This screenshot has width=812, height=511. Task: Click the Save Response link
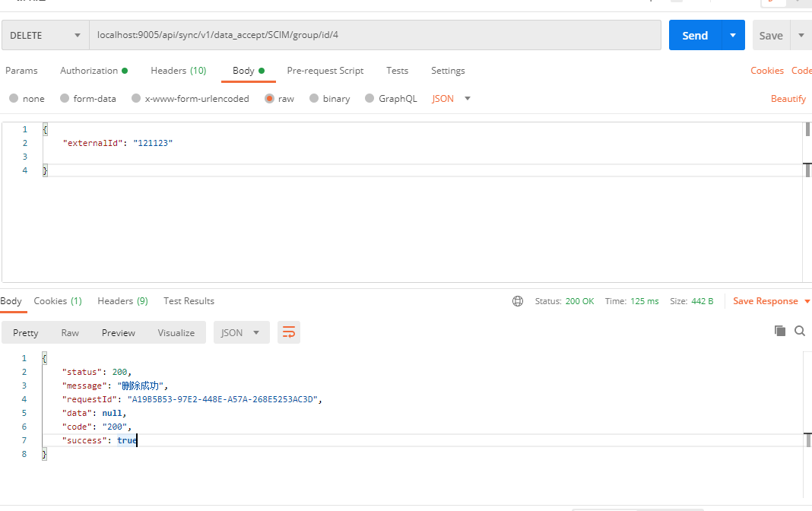click(766, 301)
